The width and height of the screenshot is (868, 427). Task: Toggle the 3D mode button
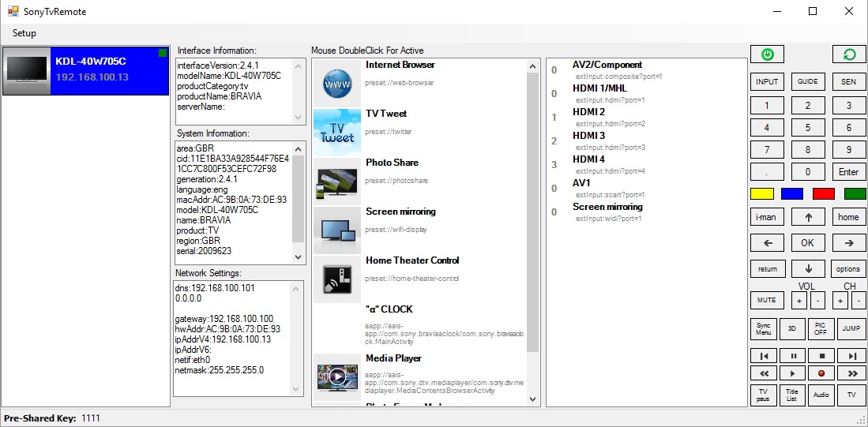pyautogui.click(x=792, y=329)
